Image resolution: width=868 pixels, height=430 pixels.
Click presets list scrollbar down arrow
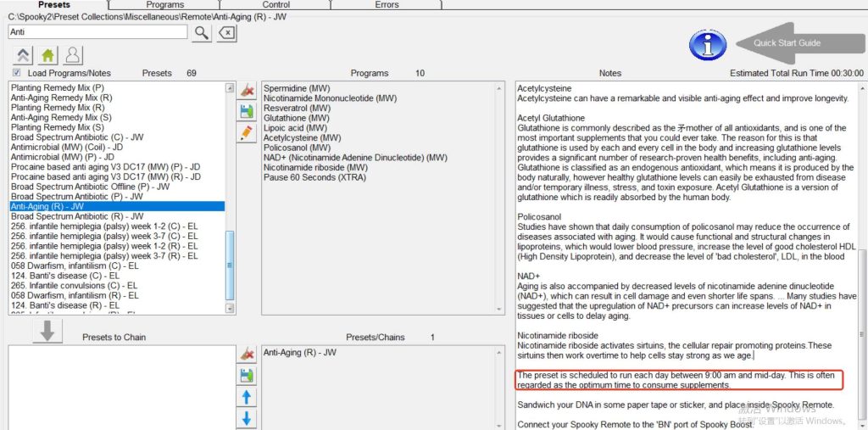[230, 309]
